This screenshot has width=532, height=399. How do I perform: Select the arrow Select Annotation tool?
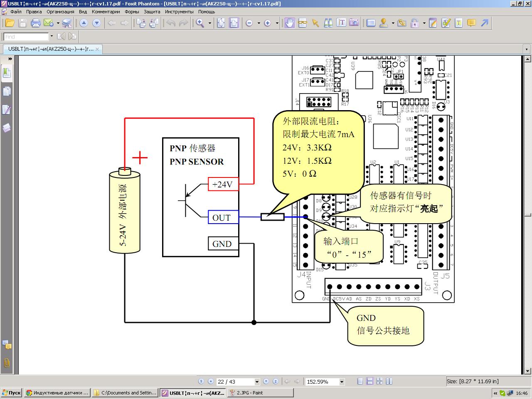coord(315,23)
